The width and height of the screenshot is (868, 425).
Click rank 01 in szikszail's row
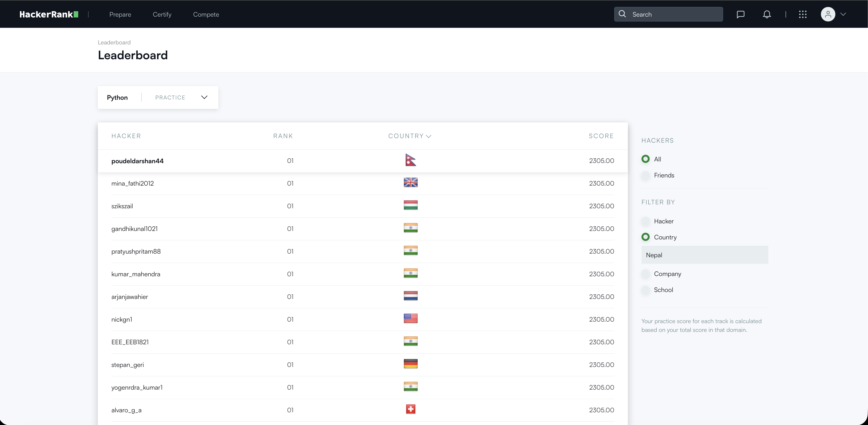click(x=290, y=206)
